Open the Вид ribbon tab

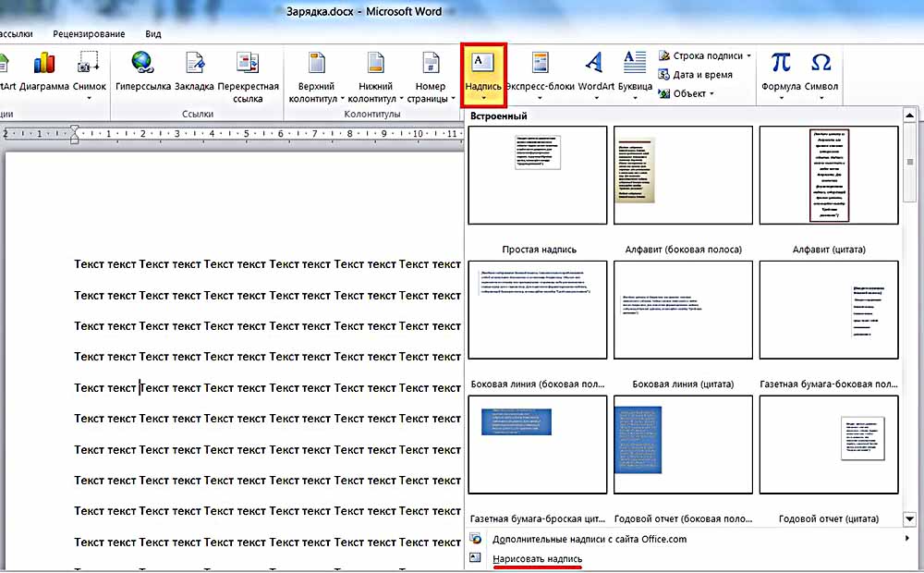tap(153, 34)
